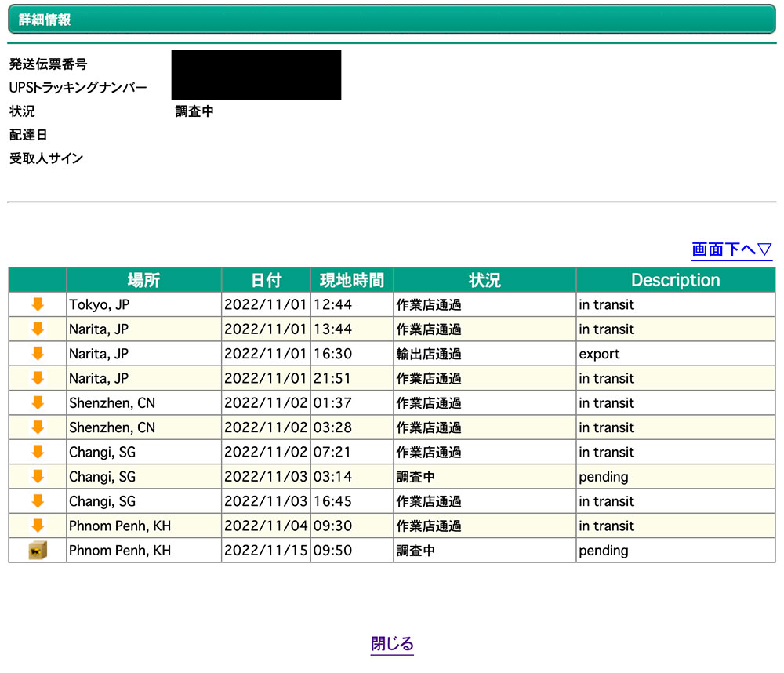Click the Phnom Penh, KH cell at 09:30
784x673 pixels.
(x=144, y=525)
